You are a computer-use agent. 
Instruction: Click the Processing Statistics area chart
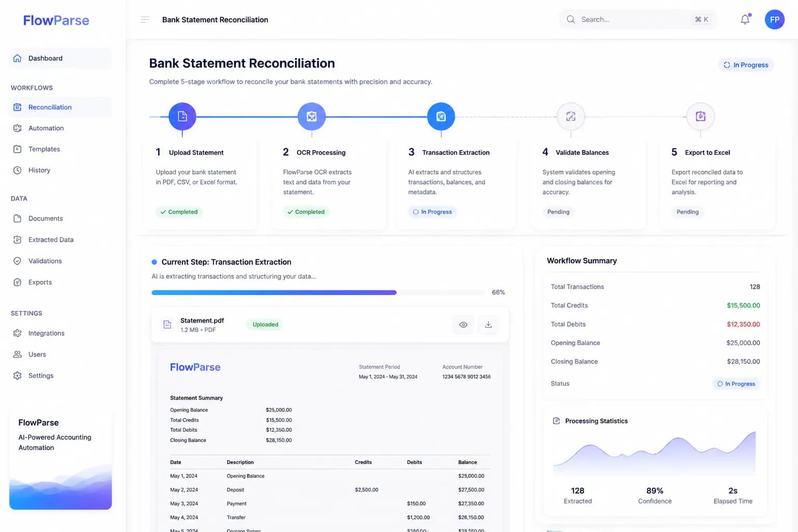[x=655, y=453]
